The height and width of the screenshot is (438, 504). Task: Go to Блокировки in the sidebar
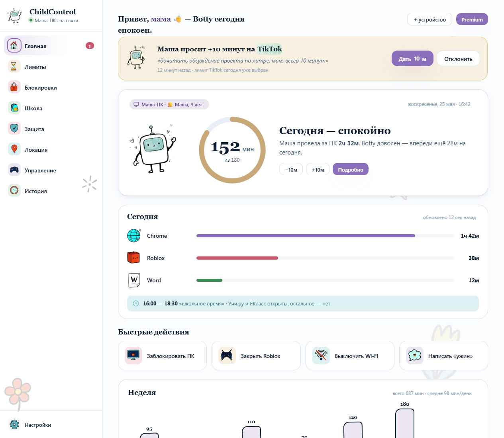pos(51,87)
